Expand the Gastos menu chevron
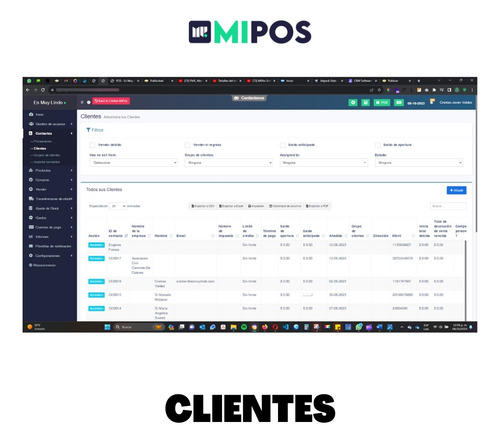Image resolution: width=500 pixels, height=443 pixels. pos(72,218)
